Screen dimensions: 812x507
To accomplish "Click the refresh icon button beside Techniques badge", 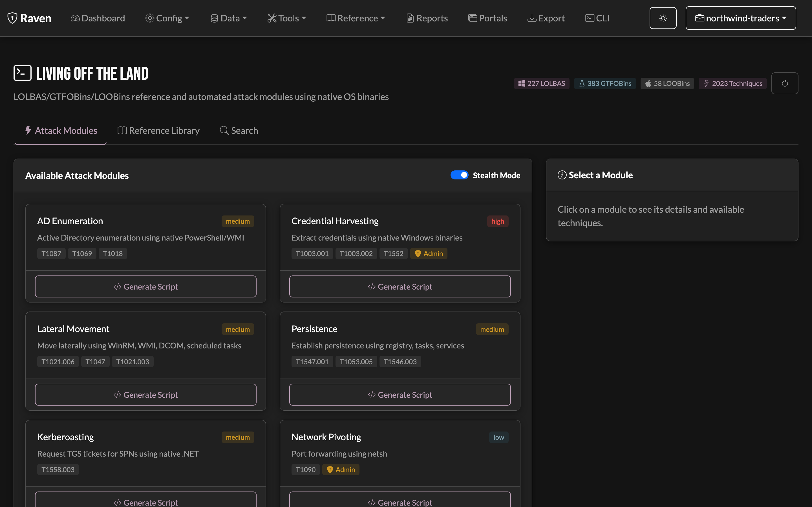I will (x=784, y=83).
